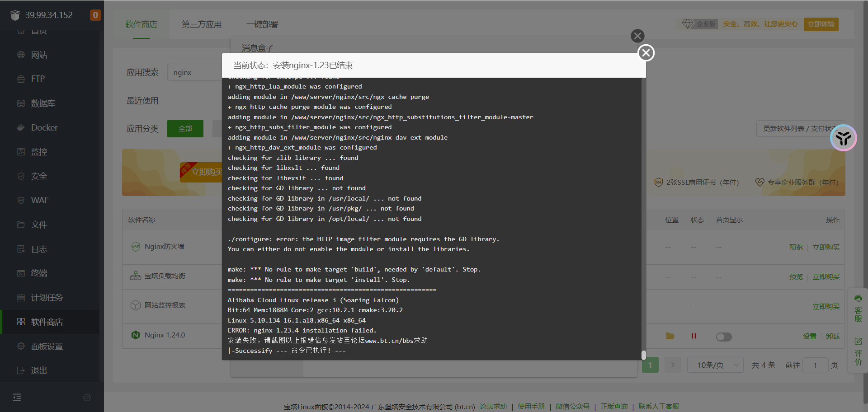The width and height of the screenshot is (868, 412).
Task: Toggle 首页显示 switch for Nginx 1.24.0
Action: 724,337
